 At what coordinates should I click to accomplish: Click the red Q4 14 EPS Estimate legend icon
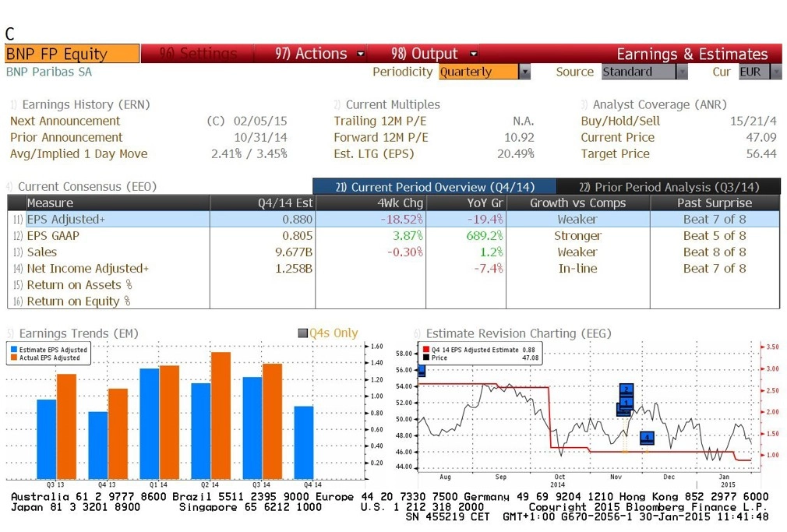pyautogui.click(x=426, y=350)
